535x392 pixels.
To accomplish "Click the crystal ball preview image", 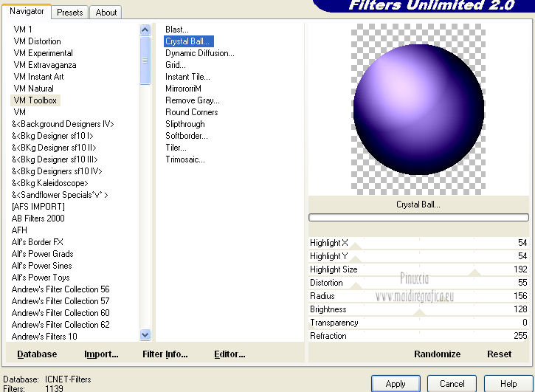I will pos(418,109).
